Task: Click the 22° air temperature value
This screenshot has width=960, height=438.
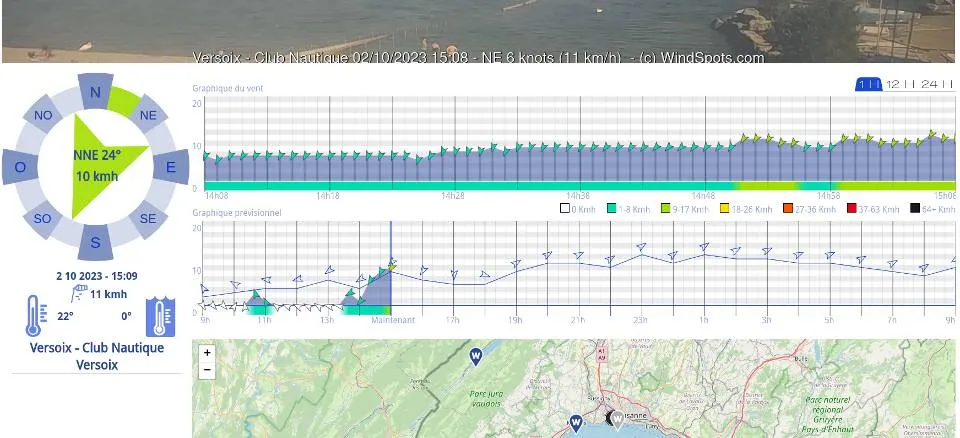Action: point(66,316)
